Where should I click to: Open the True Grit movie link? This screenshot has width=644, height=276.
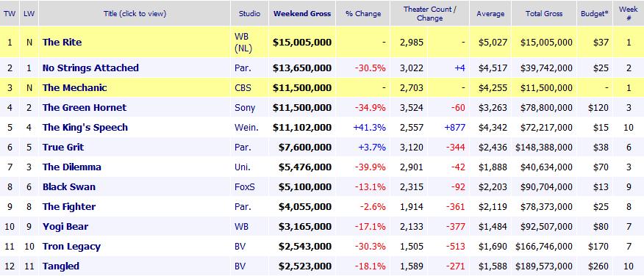click(62, 147)
